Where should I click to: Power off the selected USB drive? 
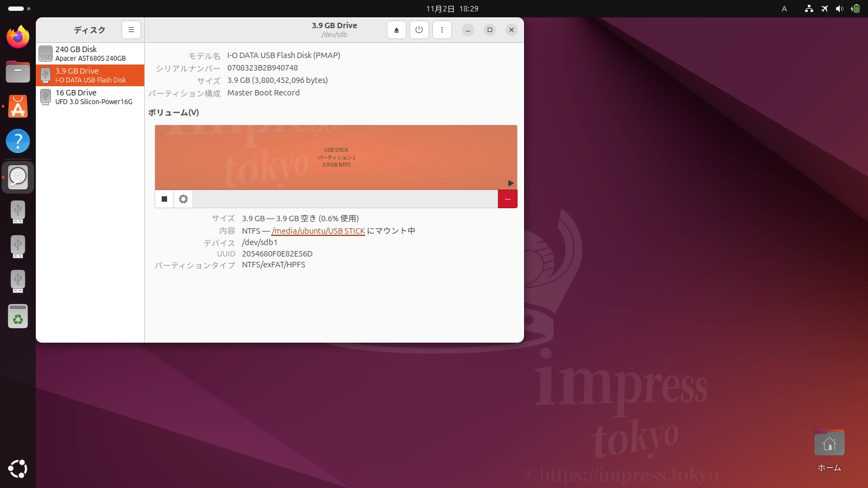419,30
